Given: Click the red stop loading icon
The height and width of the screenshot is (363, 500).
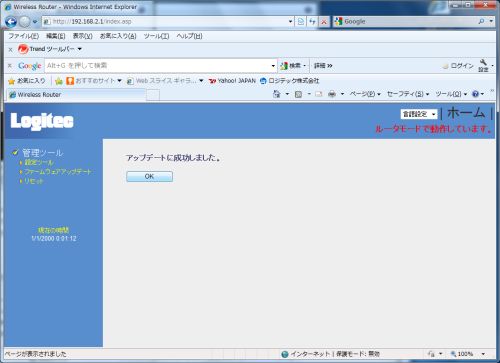Looking at the screenshot, I should 323,22.
